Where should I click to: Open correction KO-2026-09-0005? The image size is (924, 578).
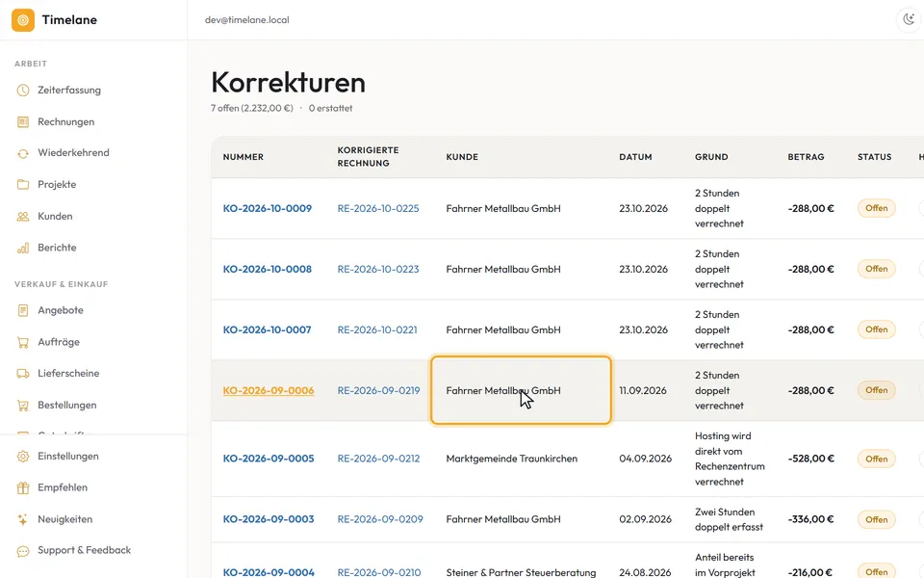click(x=269, y=459)
